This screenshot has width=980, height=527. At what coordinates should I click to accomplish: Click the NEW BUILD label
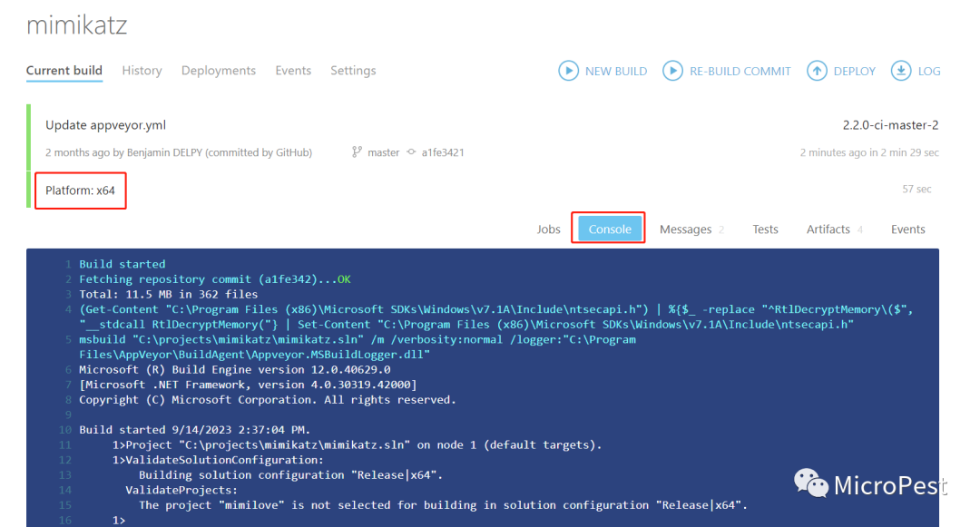(x=616, y=71)
